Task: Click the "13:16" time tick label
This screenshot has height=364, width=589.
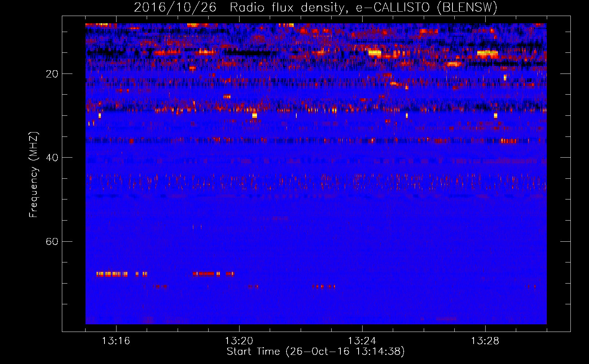Action: coord(116,341)
